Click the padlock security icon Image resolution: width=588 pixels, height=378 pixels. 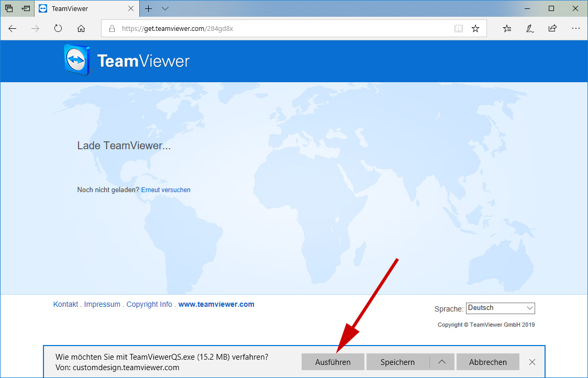(112, 28)
